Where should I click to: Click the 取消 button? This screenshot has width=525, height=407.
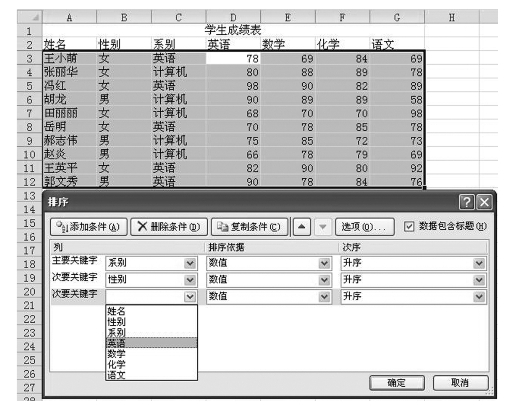(460, 383)
